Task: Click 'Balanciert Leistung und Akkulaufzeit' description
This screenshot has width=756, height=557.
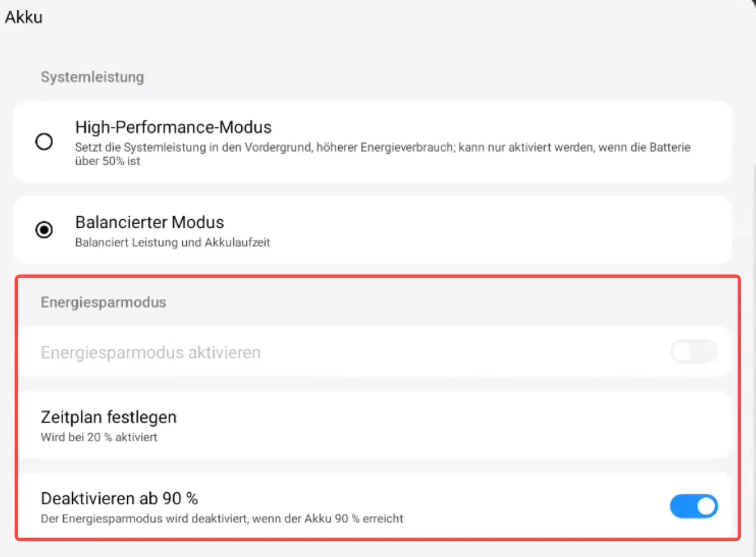Action: click(x=173, y=243)
